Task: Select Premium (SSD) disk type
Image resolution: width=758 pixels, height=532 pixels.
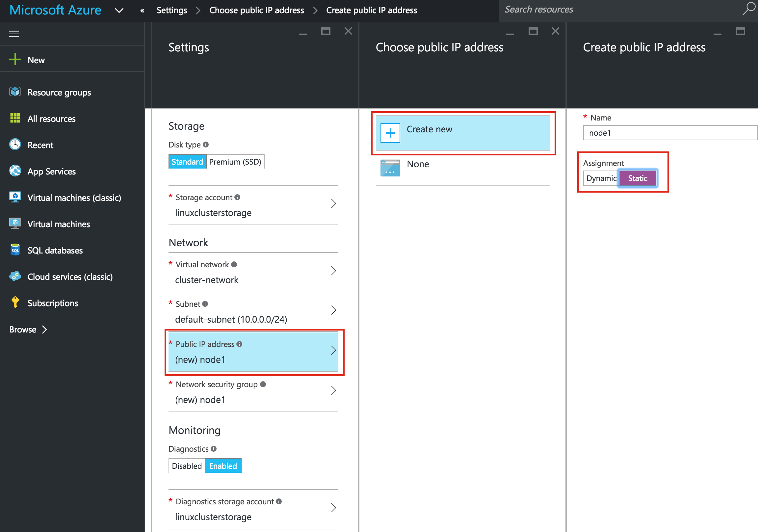Action: click(235, 162)
